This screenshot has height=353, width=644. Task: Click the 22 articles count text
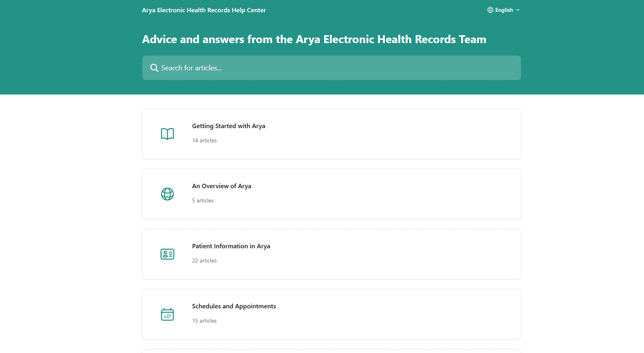pos(204,261)
